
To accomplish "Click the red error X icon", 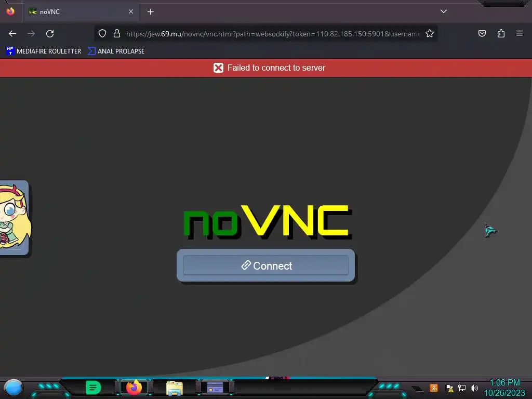I will [x=219, y=68].
